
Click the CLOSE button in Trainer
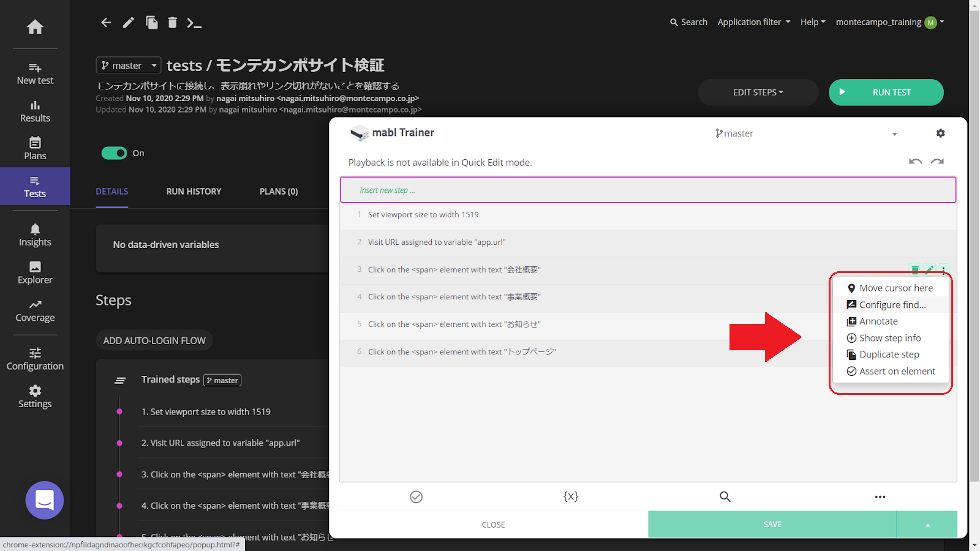[494, 525]
